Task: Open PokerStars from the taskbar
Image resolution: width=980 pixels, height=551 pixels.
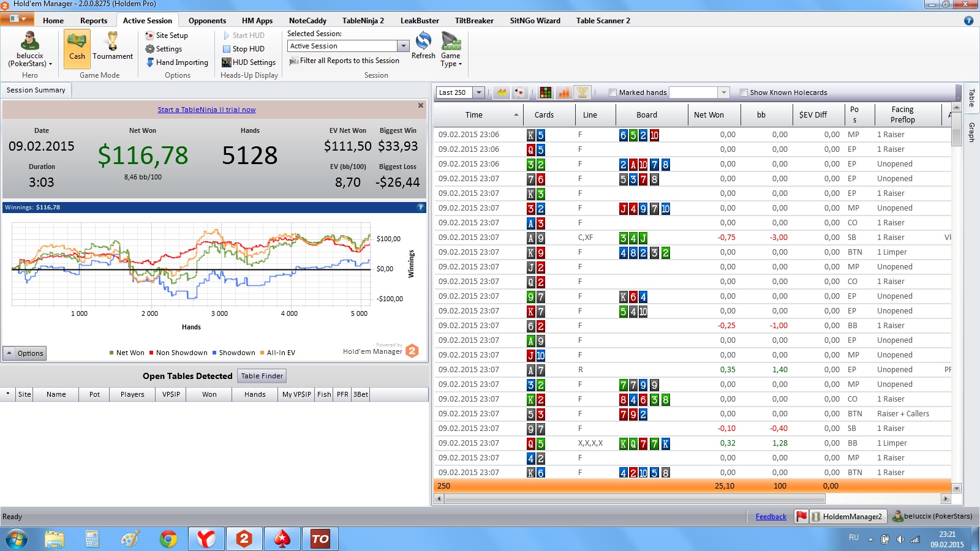Action: (x=282, y=539)
